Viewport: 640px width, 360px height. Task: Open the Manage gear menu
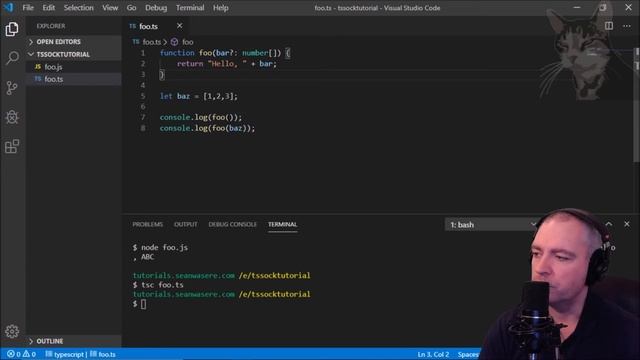[12, 331]
